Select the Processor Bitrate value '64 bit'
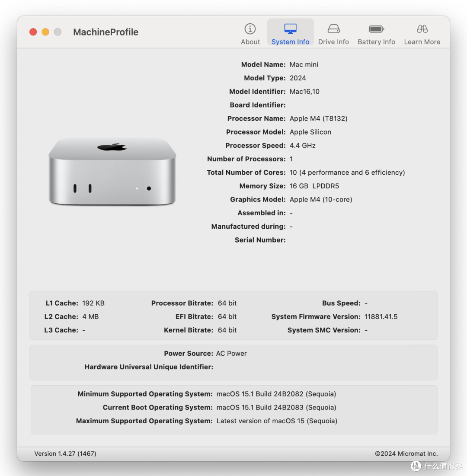The width and height of the screenshot is (467, 476). point(227,303)
